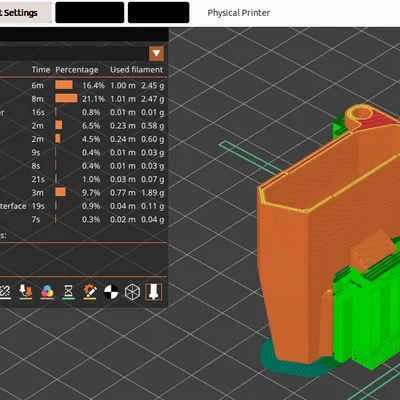Click the 1.00 m filament length
This screenshot has width=400, height=400.
pyautogui.click(x=123, y=86)
